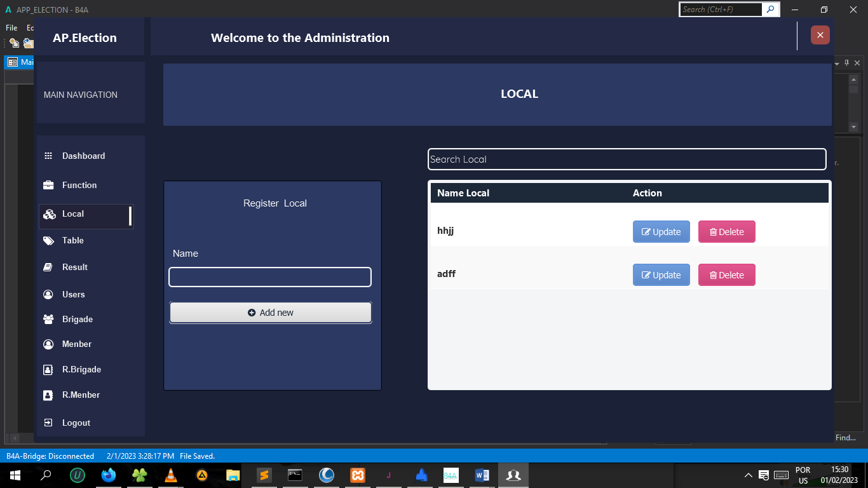Click the Menber profile icon
The width and height of the screenshot is (868, 488).
pyautogui.click(x=48, y=344)
